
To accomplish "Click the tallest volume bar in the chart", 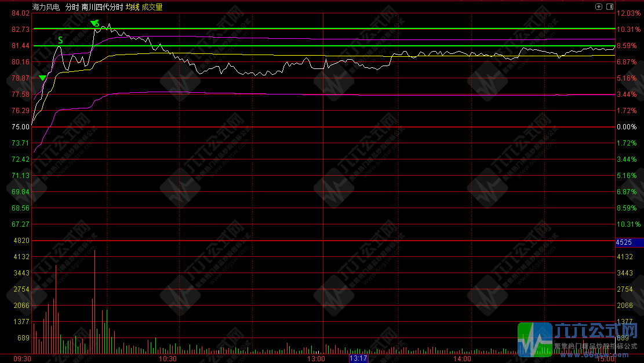I will [x=94, y=302].
